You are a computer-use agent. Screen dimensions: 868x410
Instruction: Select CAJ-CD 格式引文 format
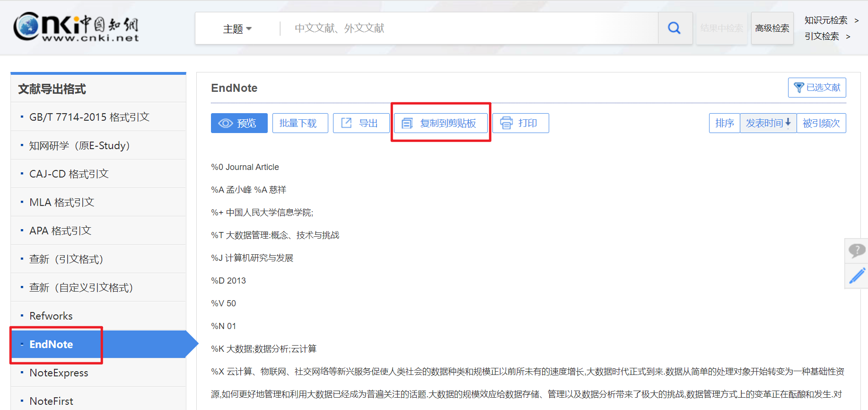click(98, 174)
